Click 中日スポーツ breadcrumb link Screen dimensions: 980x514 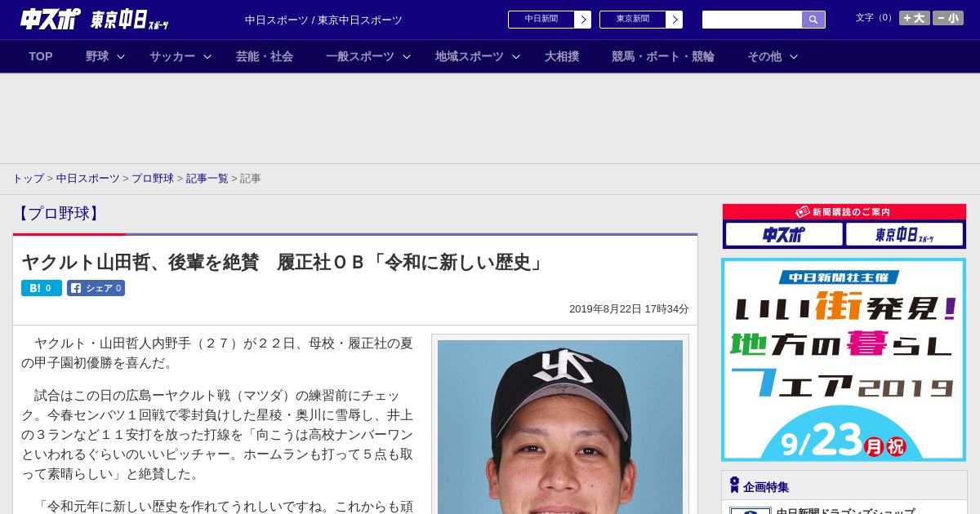(x=88, y=179)
